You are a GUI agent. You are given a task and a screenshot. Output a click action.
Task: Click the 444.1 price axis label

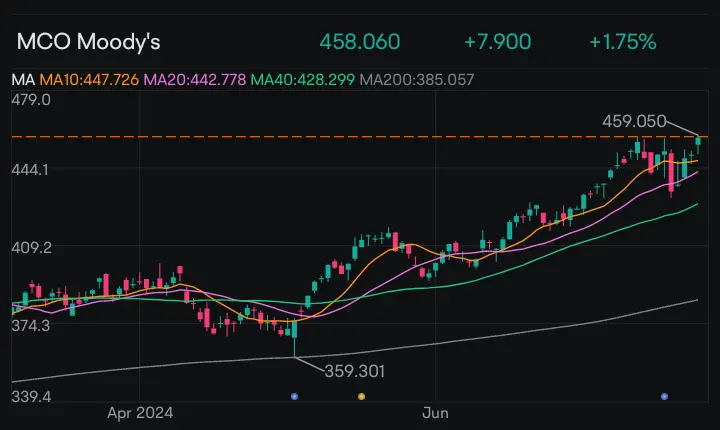[30, 170]
